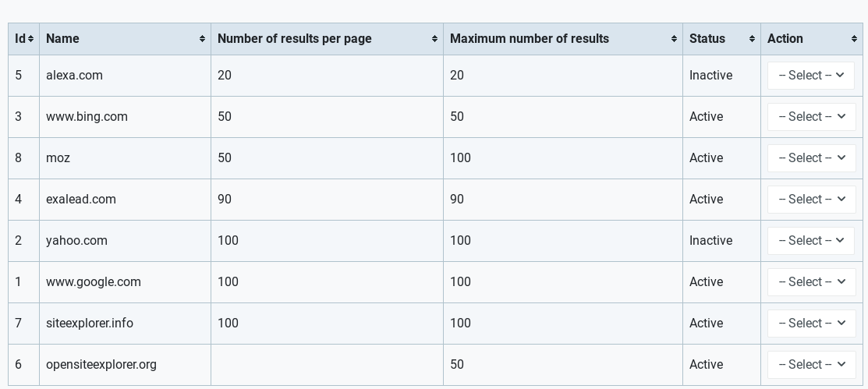Click empty results-per-page cell of opensiteexplorer.org
This screenshot has width=868, height=389.
[x=328, y=365]
